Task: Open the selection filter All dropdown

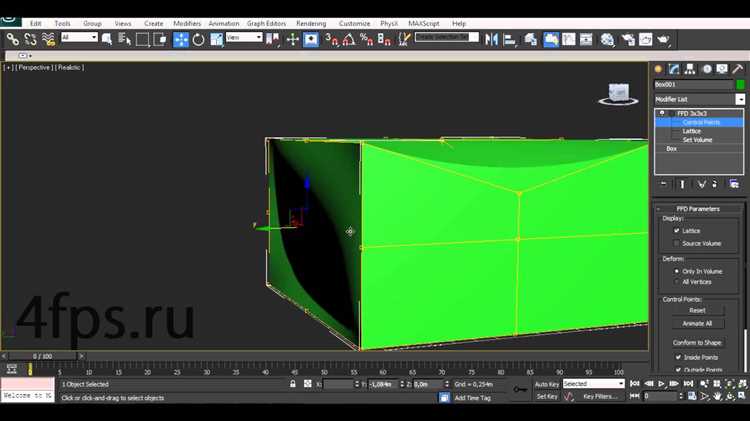Action: [x=79, y=37]
